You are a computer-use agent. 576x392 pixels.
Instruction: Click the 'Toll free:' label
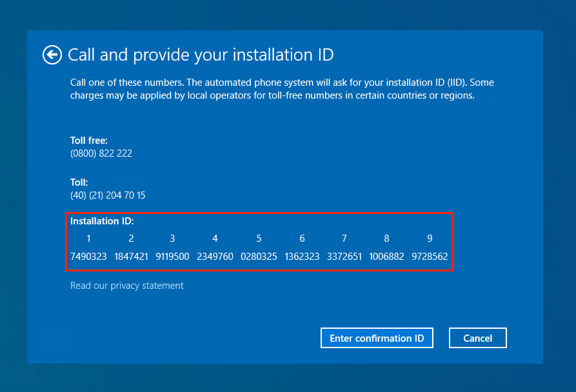(x=89, y=140)
